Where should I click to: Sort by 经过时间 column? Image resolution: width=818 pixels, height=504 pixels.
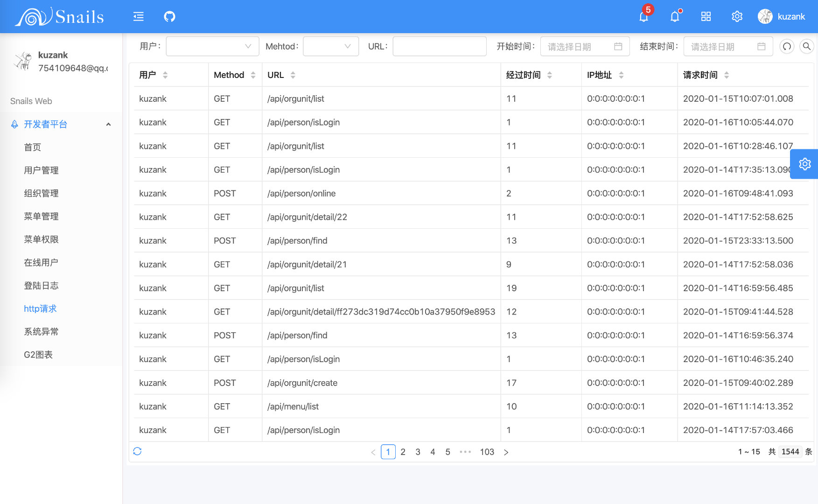[549, 75]
